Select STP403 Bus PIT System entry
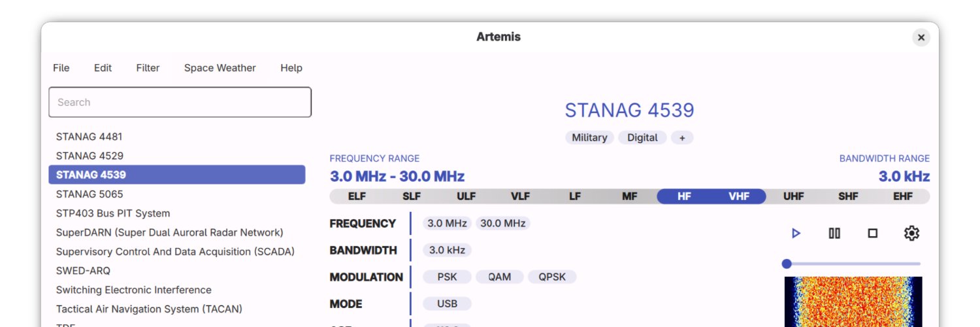Viewport: 980px width, 327px height. pos(177,213)
